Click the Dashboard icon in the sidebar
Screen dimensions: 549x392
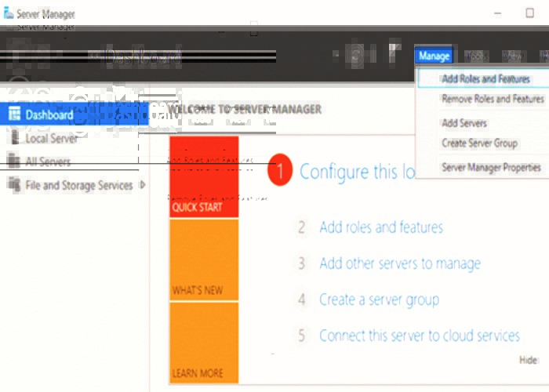[x=13, y=114]
